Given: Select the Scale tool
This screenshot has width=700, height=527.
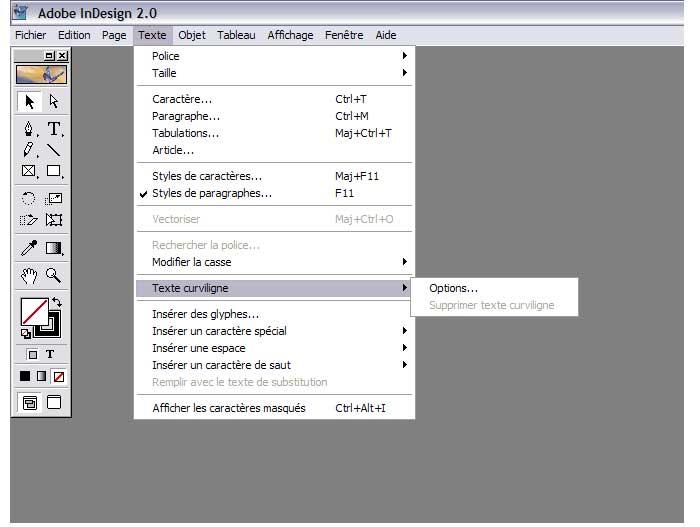Looking at the screenshot, I should click(x=54, y=198).
